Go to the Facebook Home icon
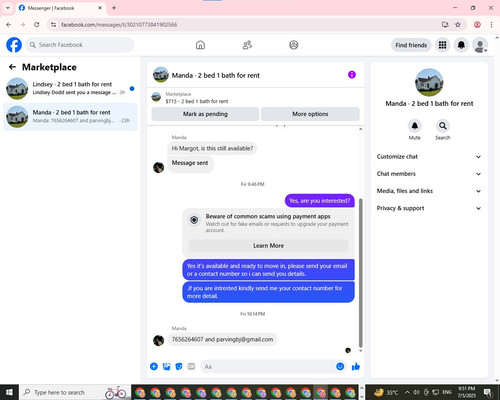 coord(200,45)
